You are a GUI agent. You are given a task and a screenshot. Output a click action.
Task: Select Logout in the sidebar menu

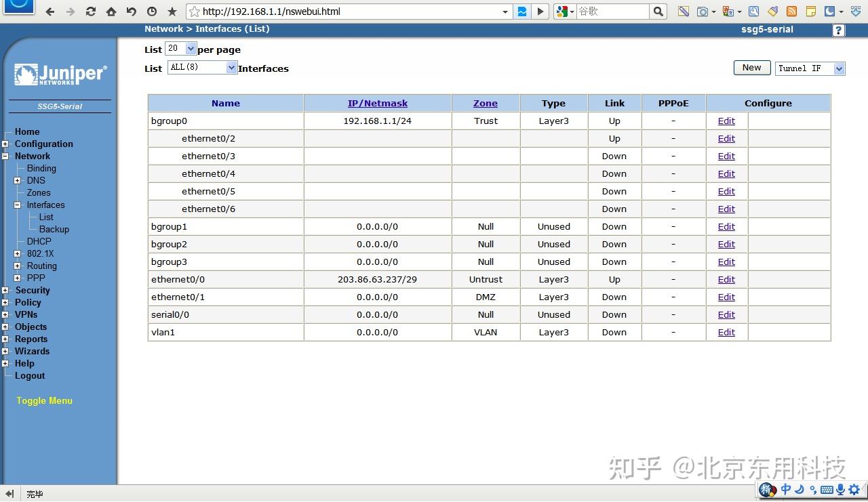tap(30, 375)
